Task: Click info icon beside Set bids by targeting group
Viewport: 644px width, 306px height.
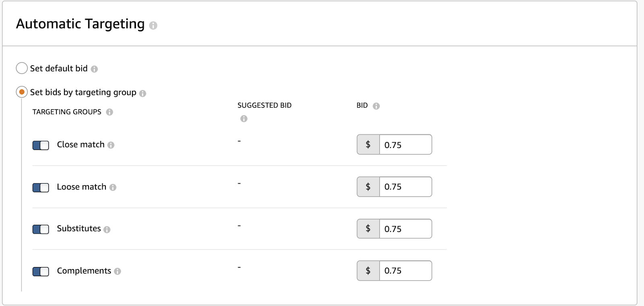Action: coord(142,93)
